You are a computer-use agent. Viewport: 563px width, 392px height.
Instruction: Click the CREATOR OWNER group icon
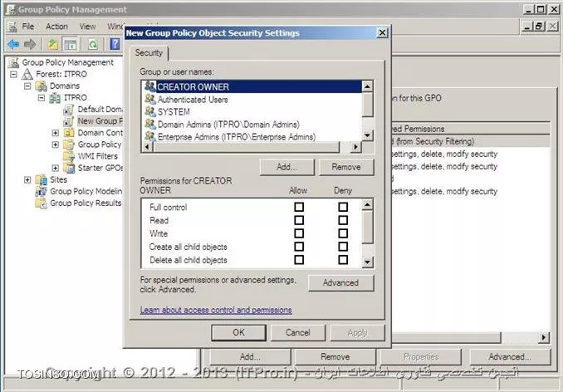click(x=150, y=86)
